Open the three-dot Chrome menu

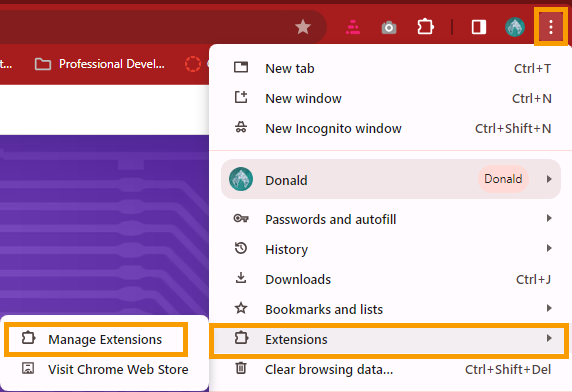pos(551,27)
